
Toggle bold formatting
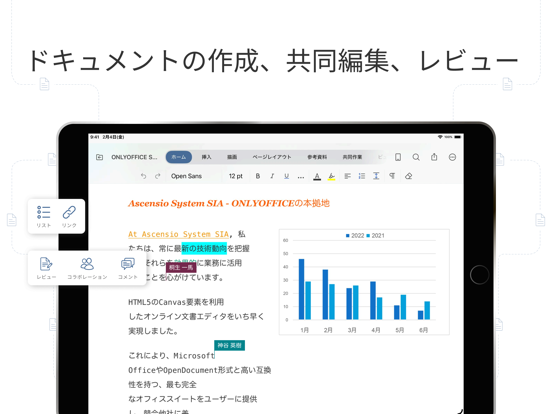[x=258, y=176]
